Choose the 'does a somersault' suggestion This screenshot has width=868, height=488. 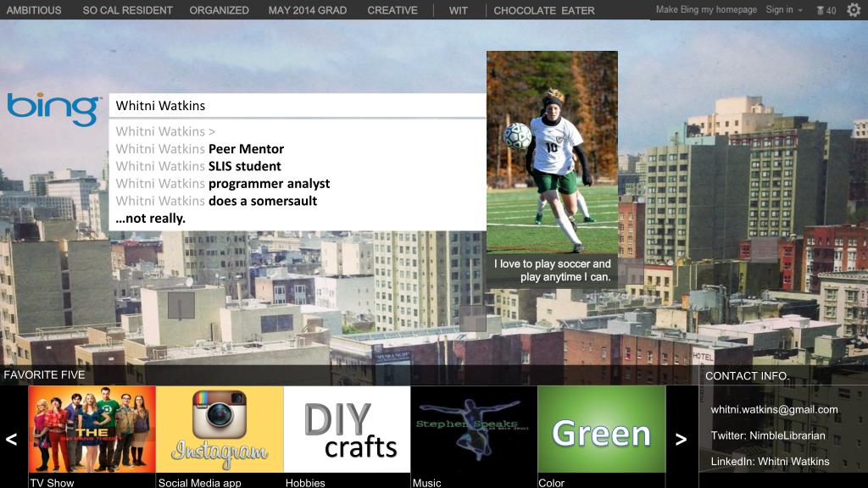coord(216,200)
